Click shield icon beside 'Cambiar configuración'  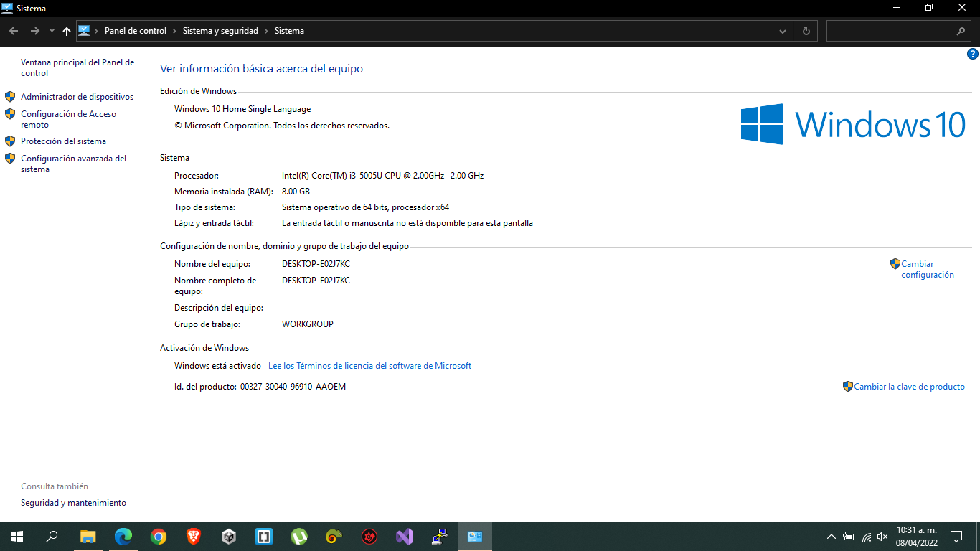pos(895,263)
